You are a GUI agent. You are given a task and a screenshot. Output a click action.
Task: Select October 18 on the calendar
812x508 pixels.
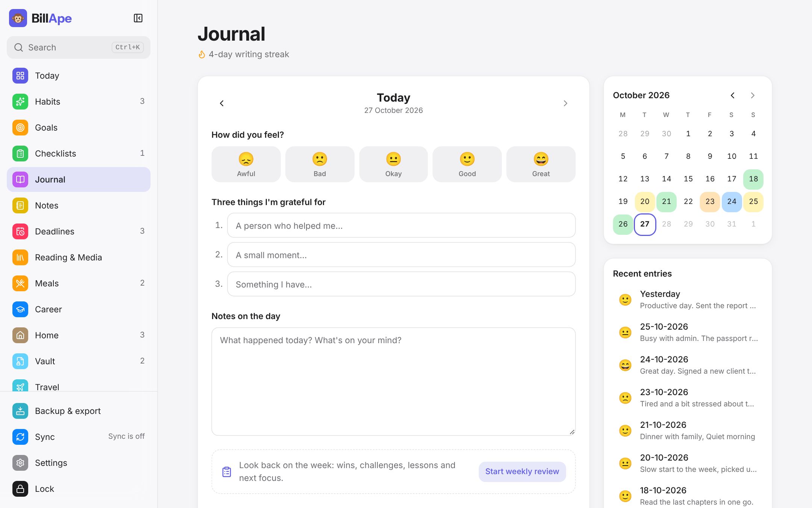pyautogui.click(x=753, y=179)
